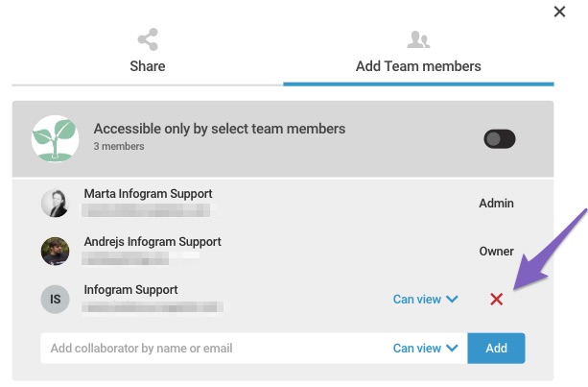
Task: Select the Add Team members tab
Action: [x=418, y=66]
